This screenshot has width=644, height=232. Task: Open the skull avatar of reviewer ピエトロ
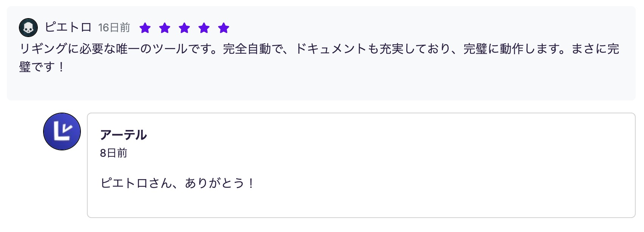coord(28,28)
